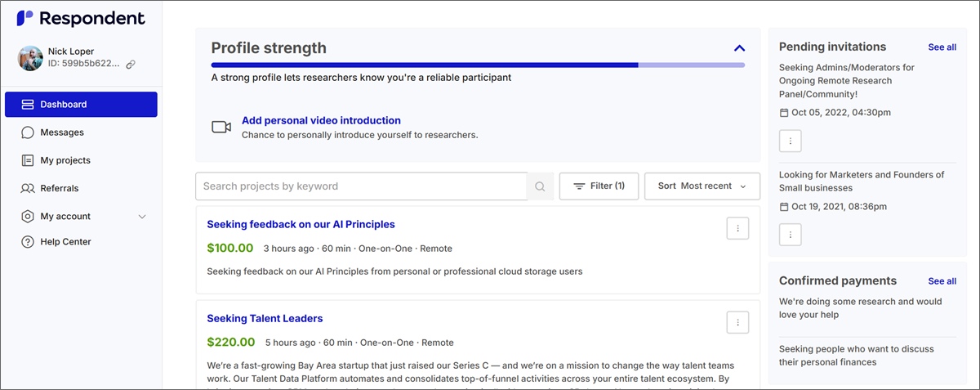Image resolution: width=980 pixels, height=390 pixels.
Task: Open "We're doing some research" payment
Action: tap(861, 308)
